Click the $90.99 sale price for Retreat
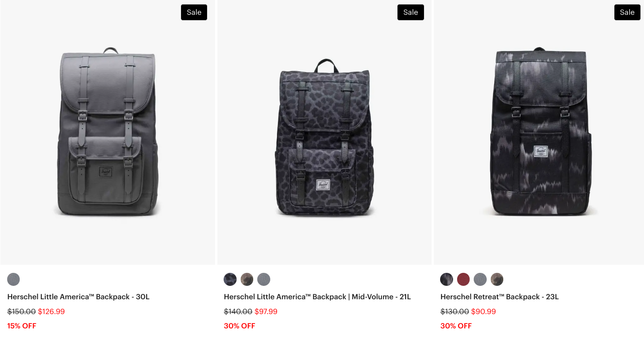The height and width of the screenshot is (349, 644). (x=484, y=311)
